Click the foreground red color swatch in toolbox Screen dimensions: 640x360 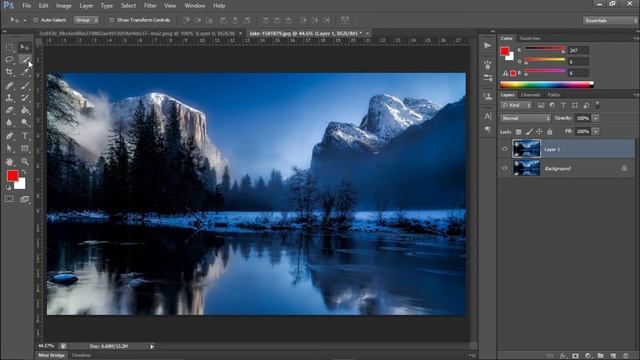coord(12,176)
